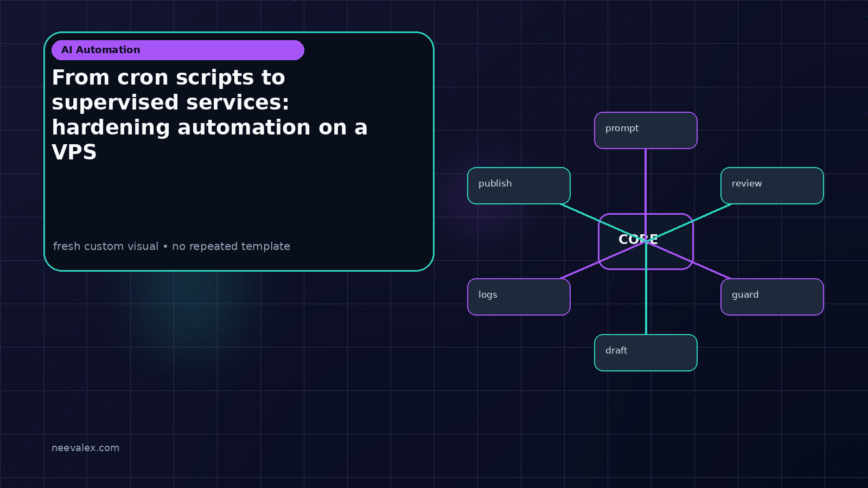Select the prompt node

(x=646, y=130)
